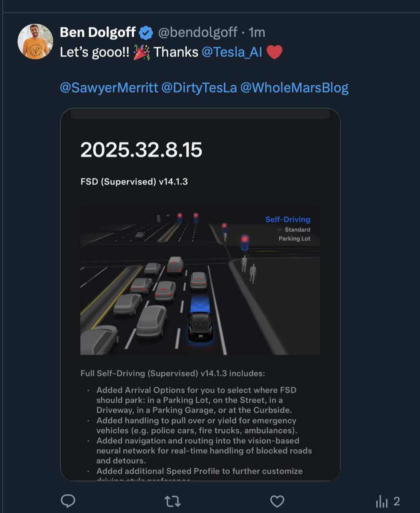Viewport: 420px width, 513px height.
Task: Repost the tweet using the retweet icon
Action: [172, 501]
